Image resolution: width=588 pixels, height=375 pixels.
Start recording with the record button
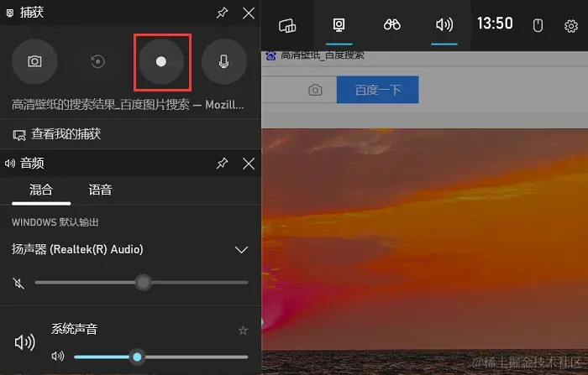161,61
